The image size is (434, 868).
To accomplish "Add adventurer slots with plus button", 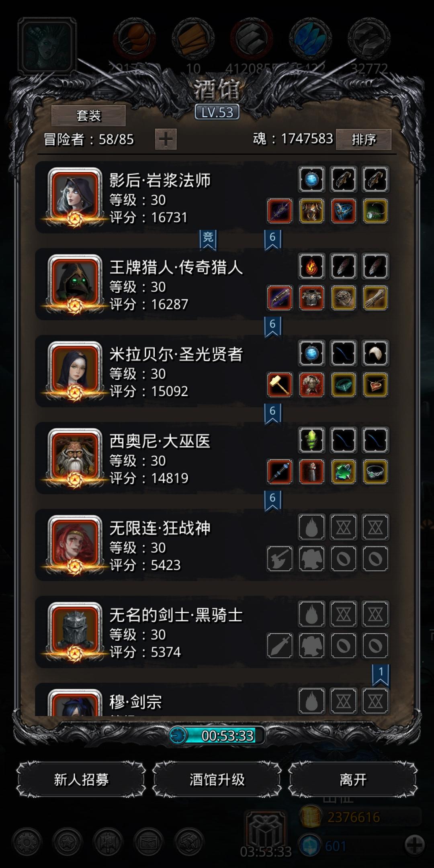I will [x=166, y=139].
